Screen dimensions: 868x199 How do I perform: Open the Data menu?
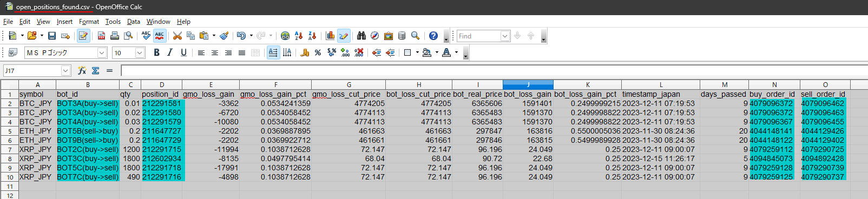coord(134,22)
